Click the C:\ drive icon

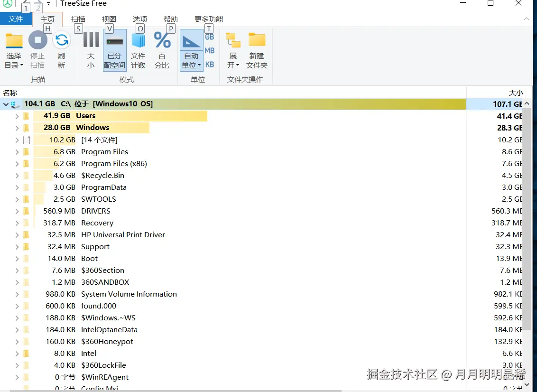[15, 104]
